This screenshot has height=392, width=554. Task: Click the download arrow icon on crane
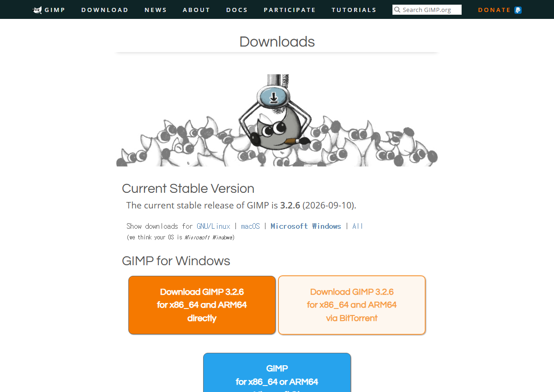tap(274, 97)
